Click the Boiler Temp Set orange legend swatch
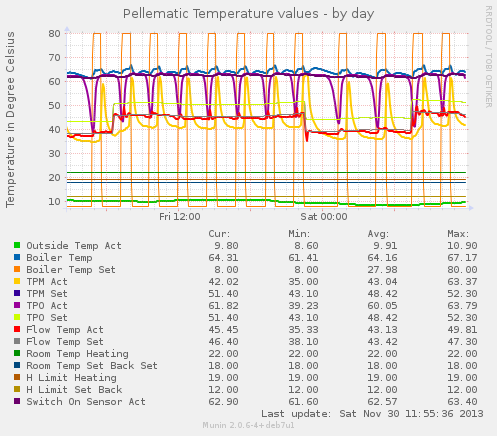Image resolution: width=497 pixels, height=436 pixels. (17, 269)
